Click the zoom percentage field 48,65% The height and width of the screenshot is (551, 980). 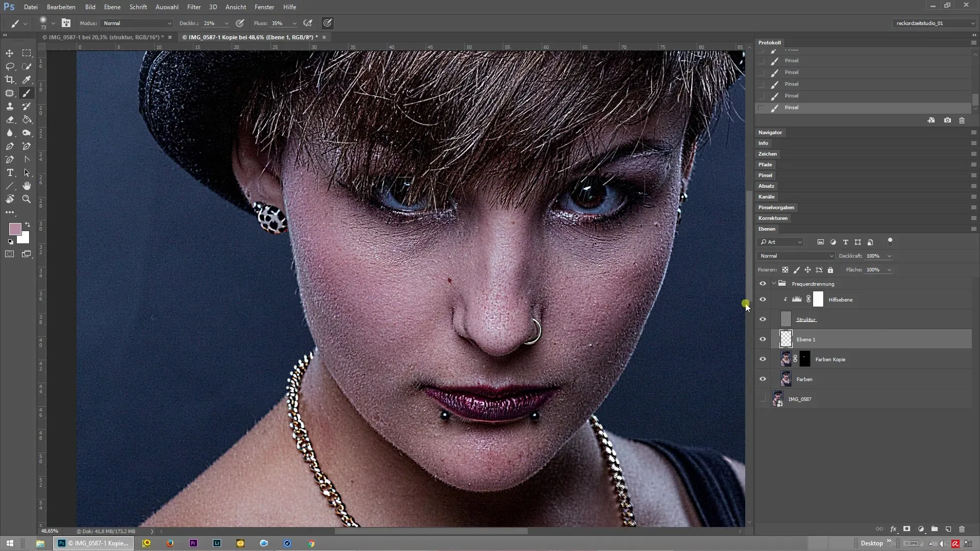pos(50,531)
